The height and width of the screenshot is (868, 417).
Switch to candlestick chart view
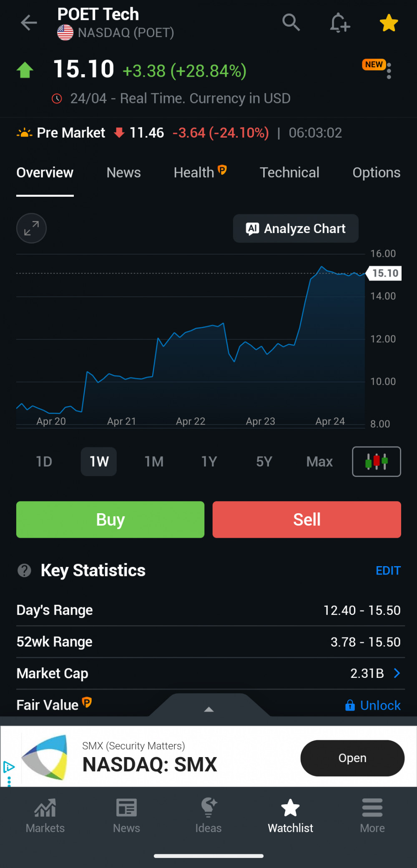[x=376, y=462]
